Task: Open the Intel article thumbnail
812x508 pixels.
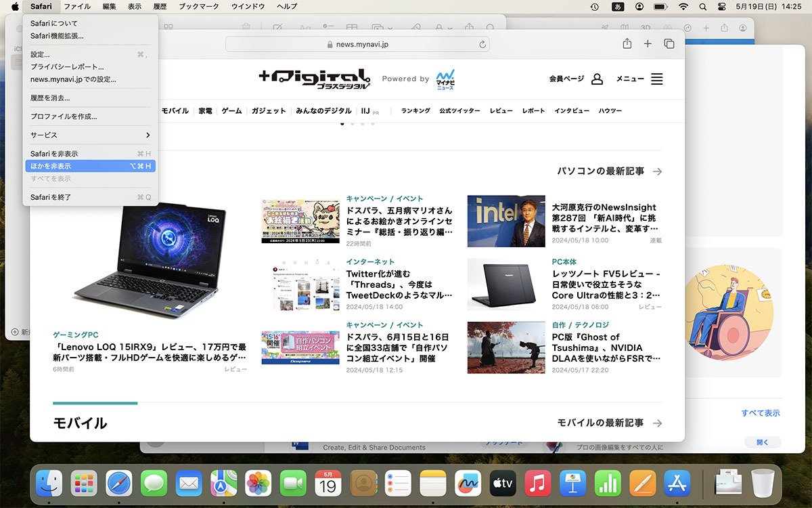Action: point(506,221)
